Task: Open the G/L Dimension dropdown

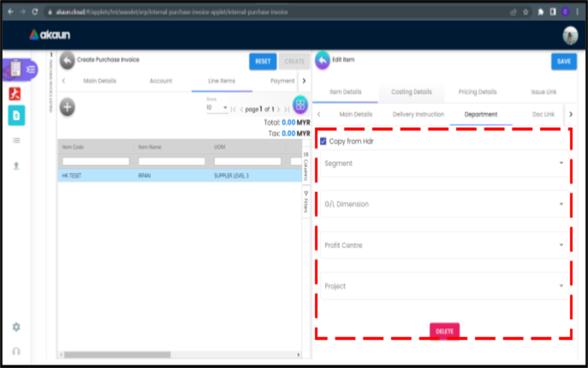Action: (444, 204)
